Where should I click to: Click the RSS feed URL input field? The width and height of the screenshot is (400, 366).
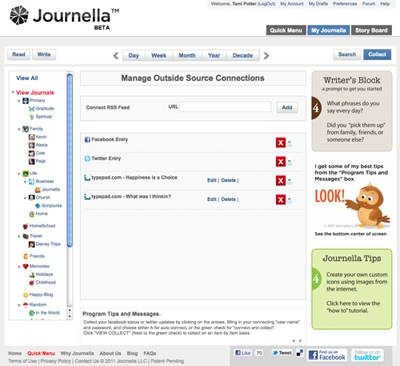[226, 107]
